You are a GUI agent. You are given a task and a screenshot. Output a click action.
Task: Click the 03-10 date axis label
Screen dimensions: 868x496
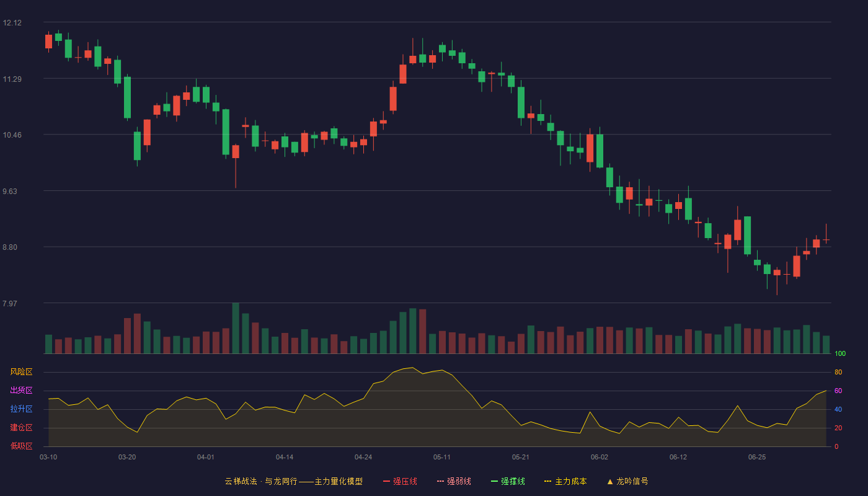click(48, 457)
